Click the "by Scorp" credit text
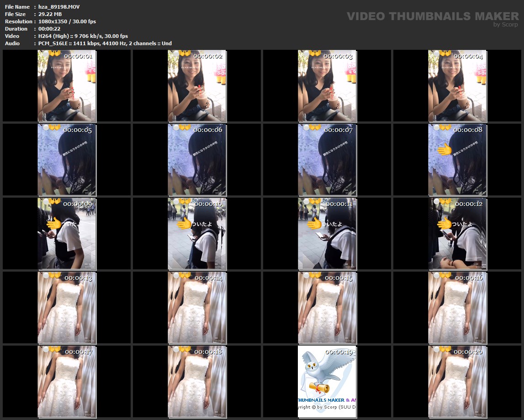Viewport: 524px width, 420px height. pos(505,25)
